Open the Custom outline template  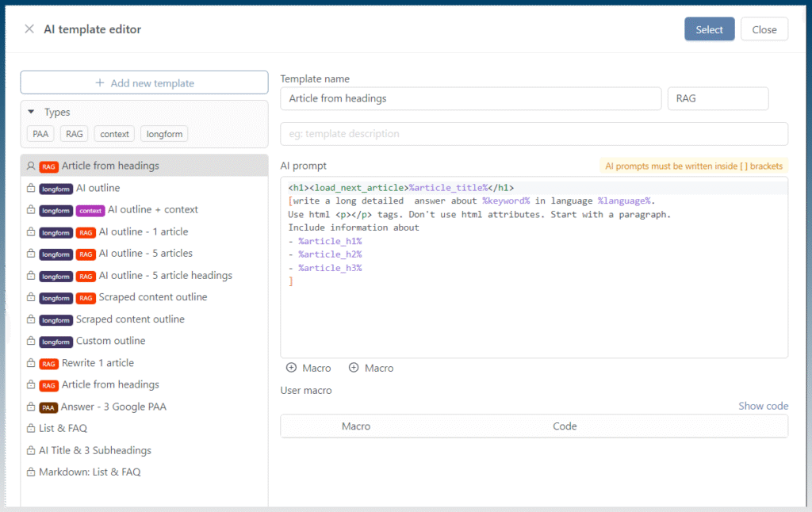click(x=144, y=341)
